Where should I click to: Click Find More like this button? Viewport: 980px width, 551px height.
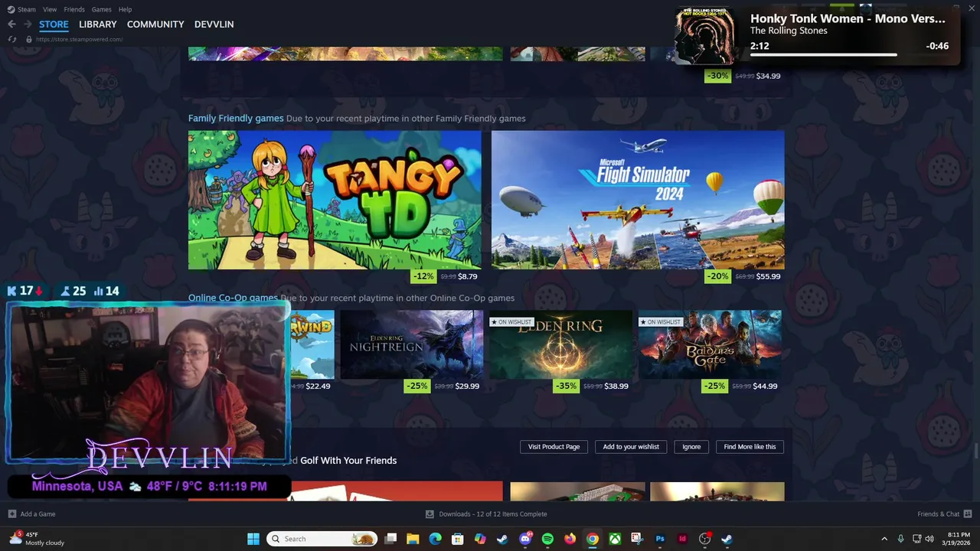pyautogui.click(x=750, y=447)
